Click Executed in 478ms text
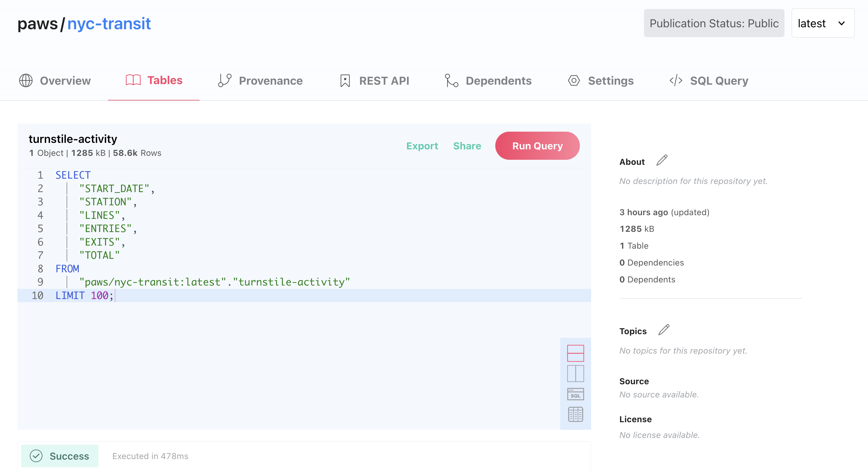The height and width of the screenshot is (472, 868). click(x=150, y=456)
